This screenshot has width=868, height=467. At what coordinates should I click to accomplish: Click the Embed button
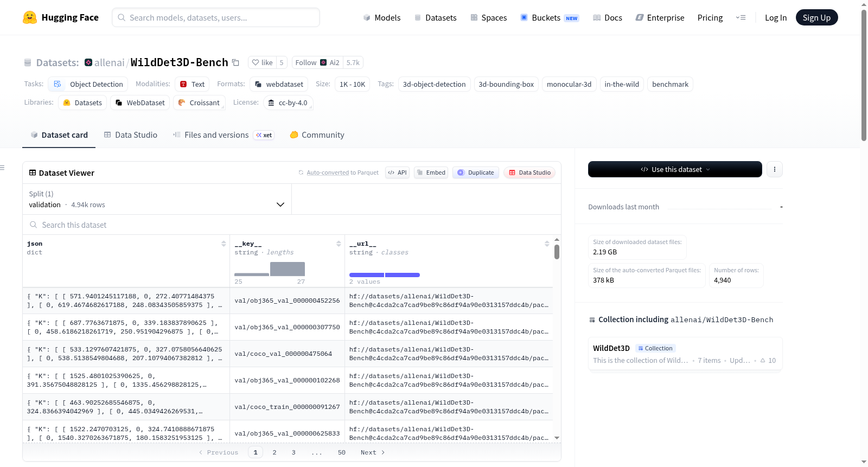pyautogui.click(x=431, y=172)
